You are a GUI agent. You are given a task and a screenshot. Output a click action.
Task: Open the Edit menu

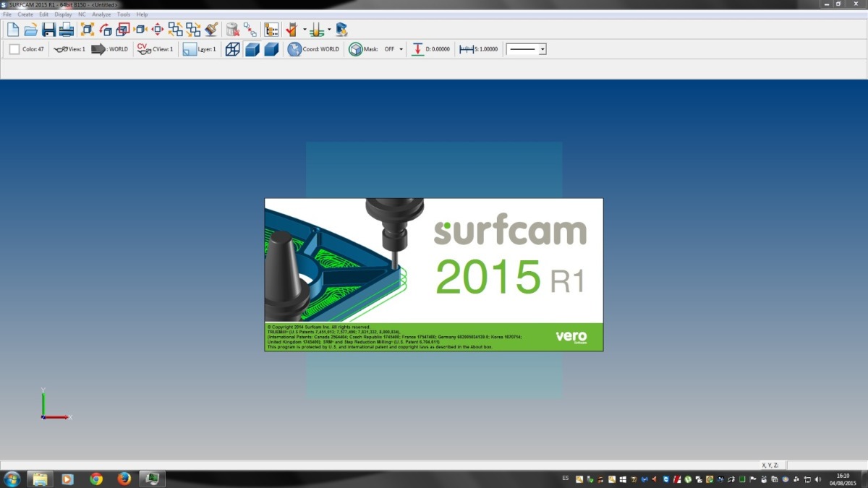[x=44, y=14]
